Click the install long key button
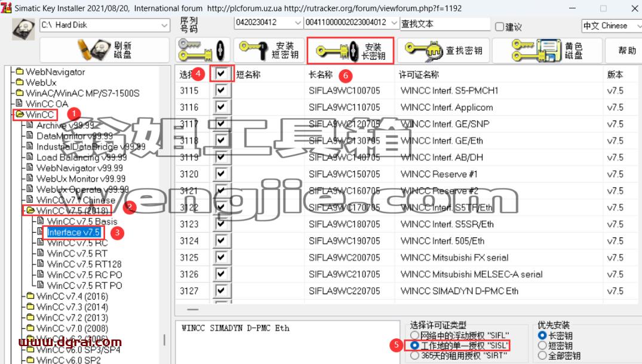This screenshot has height=364, width=642. 350,51
